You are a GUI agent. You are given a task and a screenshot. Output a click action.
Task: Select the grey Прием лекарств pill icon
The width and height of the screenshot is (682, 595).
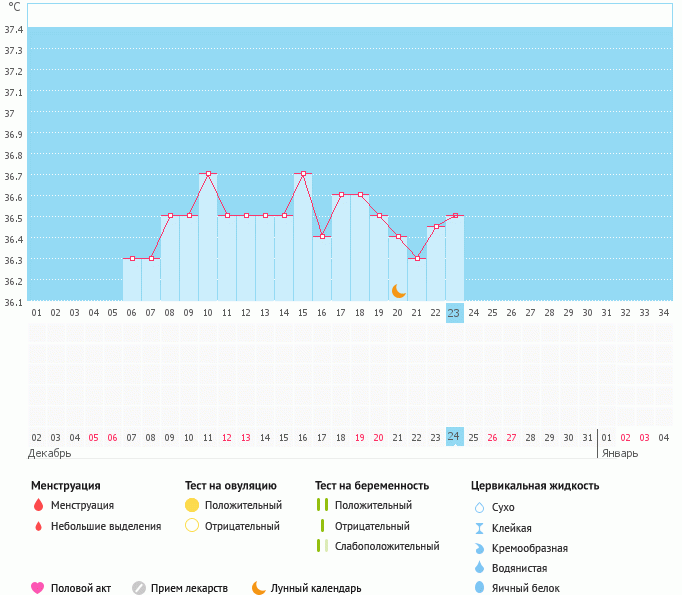[x=139, y=588]
